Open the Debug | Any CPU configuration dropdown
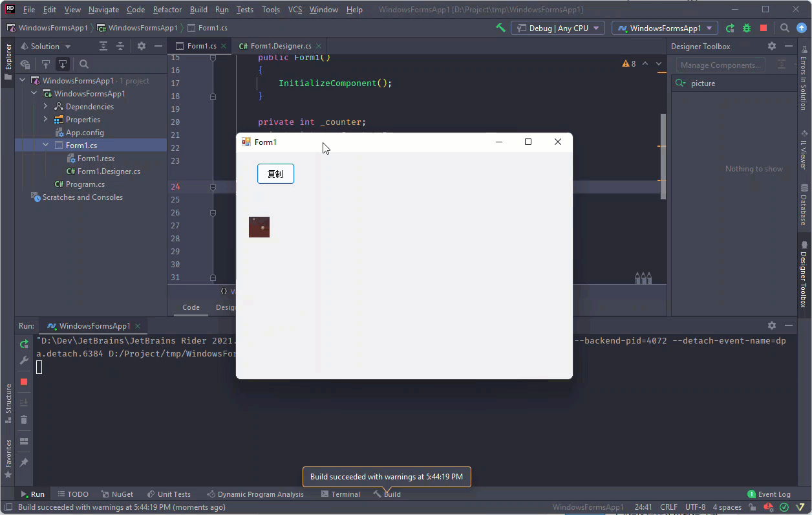812x515 pixels. tap(558, 28)
